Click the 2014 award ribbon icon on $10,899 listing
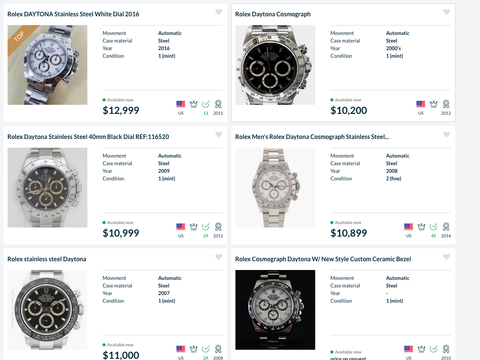Screen dimensions: 480x360 pos(446,227)
